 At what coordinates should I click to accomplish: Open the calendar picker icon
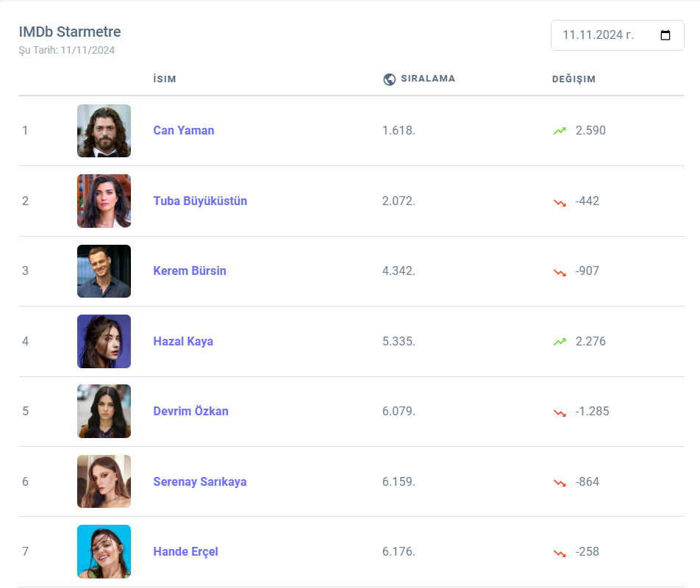(665, 35)
